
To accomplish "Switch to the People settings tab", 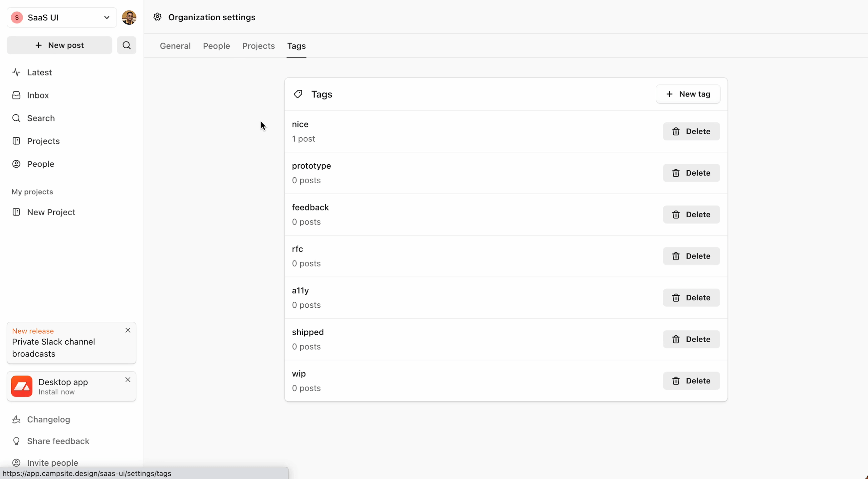I will point(216,46).
